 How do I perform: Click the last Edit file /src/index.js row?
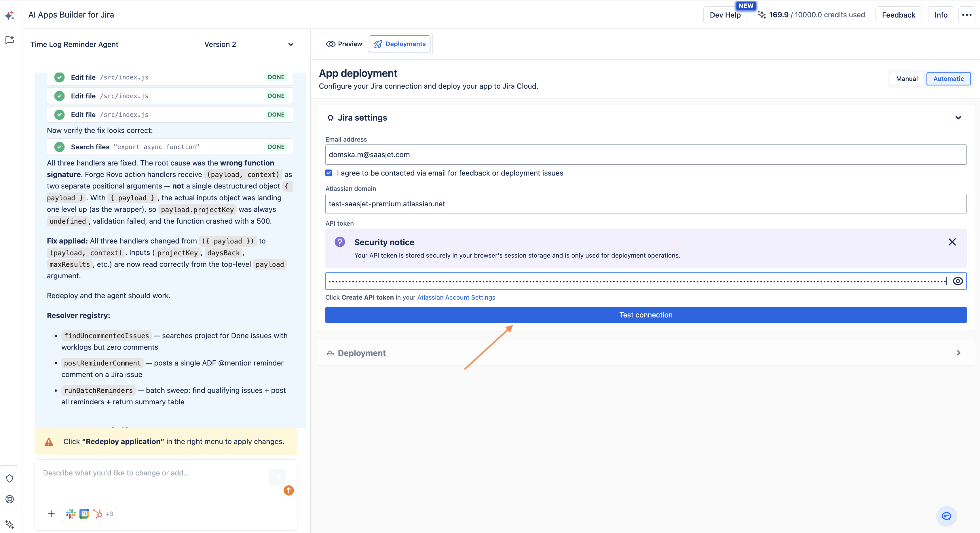click(x=170, y=115)
